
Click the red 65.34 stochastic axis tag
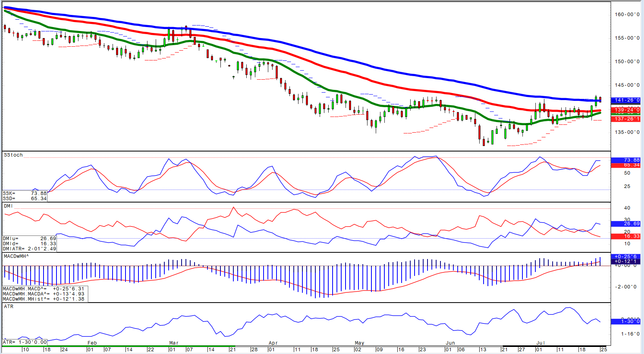tap(626, 165)
